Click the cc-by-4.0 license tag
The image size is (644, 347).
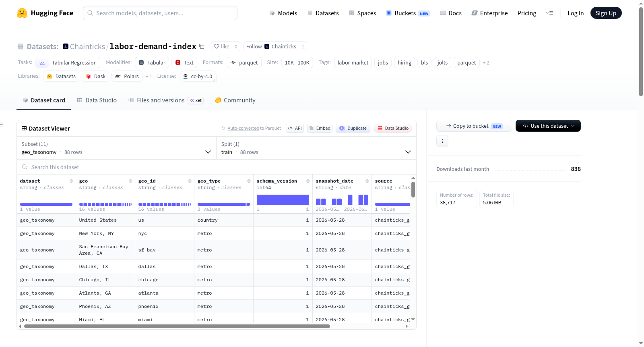[198, 76]
